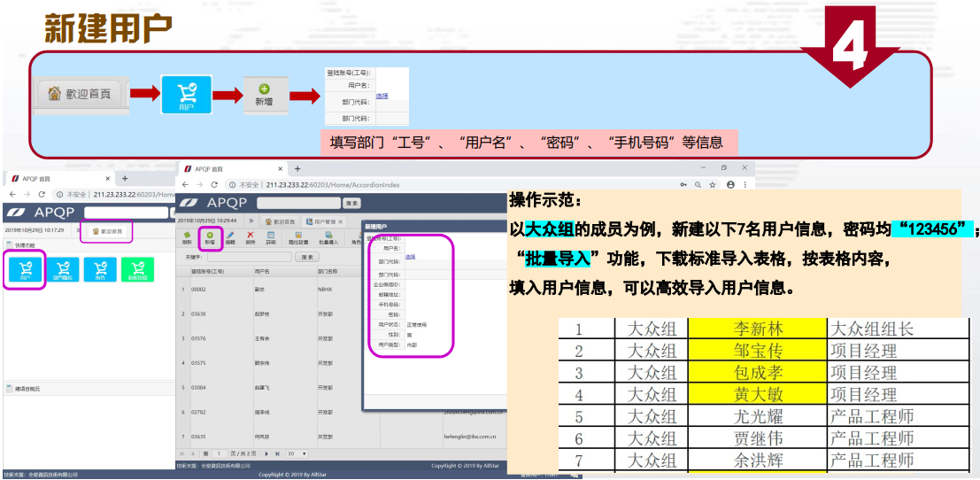
Task: Click the green 新增 add icon in toolbar
Action: [x=210, y=237]
